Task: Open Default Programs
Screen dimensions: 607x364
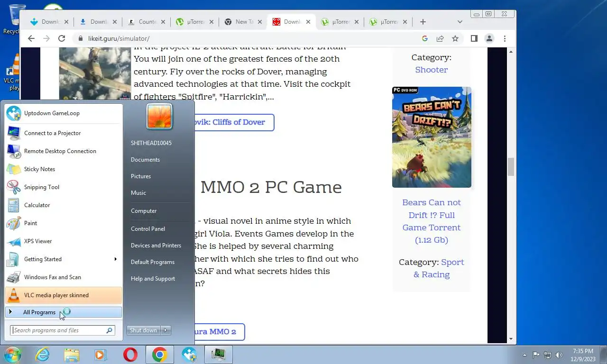Action: (x=153, y=262)
